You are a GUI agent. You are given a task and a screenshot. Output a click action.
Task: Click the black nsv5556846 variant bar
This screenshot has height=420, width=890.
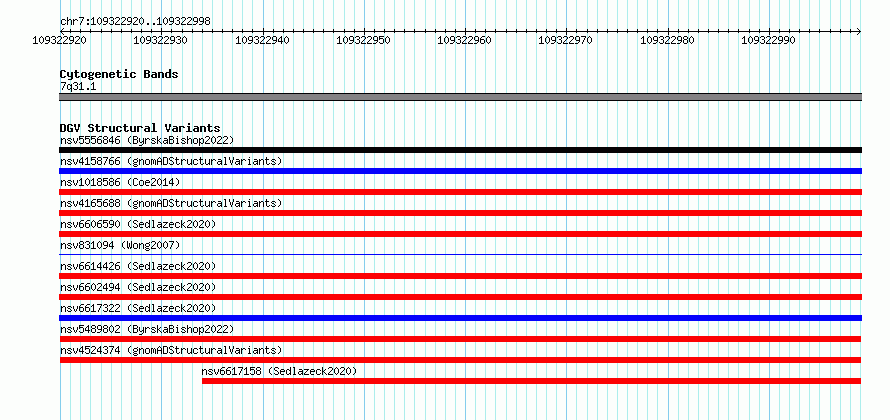[x=460, y=150]
